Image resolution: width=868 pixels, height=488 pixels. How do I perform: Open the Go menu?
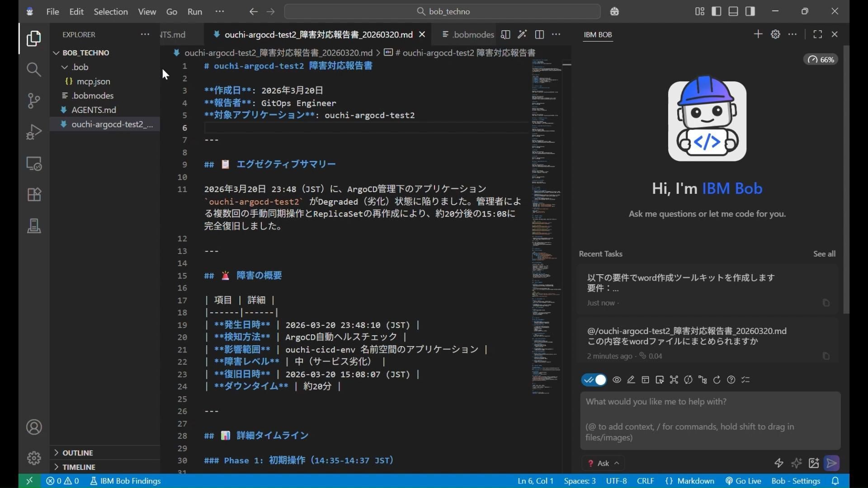[x=172, y=11]
